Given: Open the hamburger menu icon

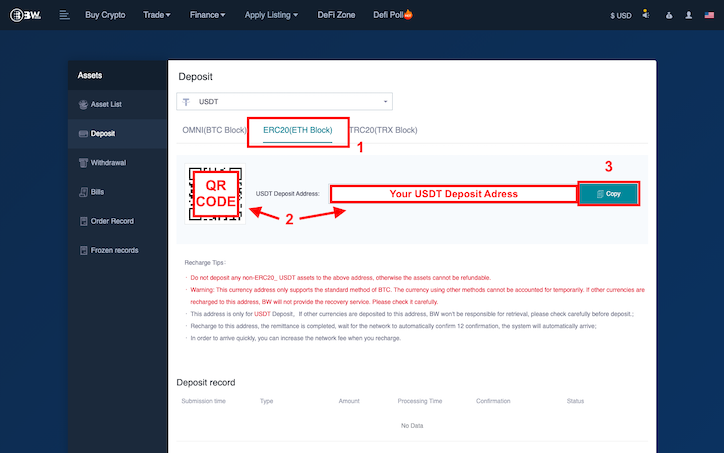Looking at the screenshot, I should [64, 15].
